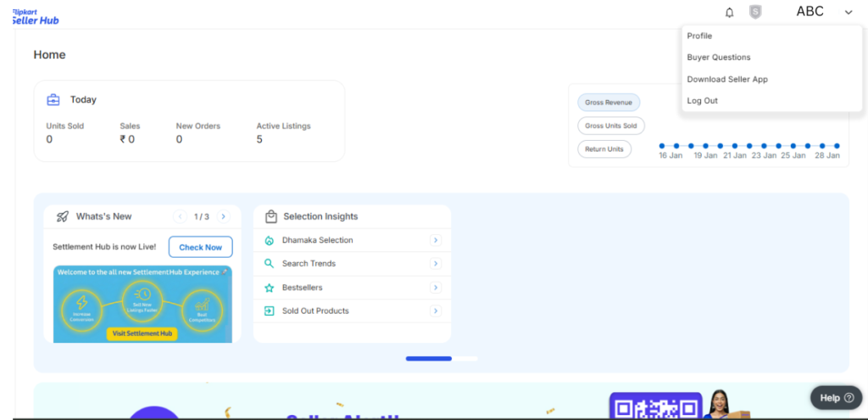
Task: Click the seller shield badge icon
Action: 755,12
